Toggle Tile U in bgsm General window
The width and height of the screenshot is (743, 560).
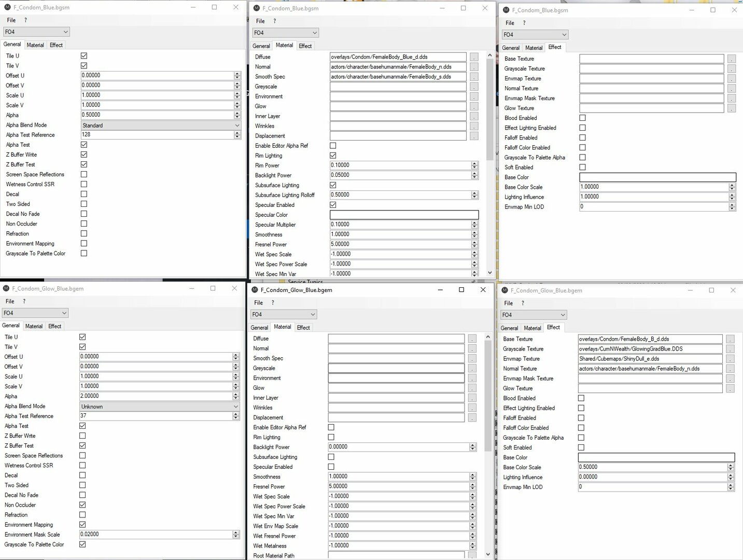tap(84, 55)
